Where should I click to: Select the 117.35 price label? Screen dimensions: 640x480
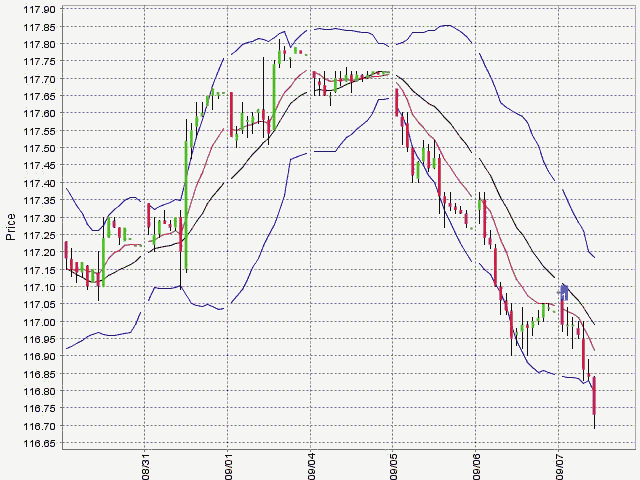(40, 200)
